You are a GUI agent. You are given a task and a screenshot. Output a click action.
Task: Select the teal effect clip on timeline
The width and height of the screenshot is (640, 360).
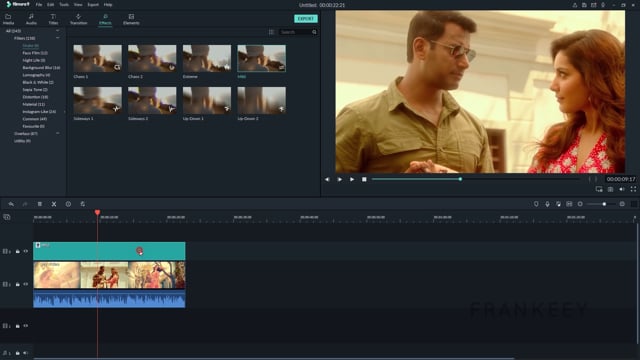pos(109,251)
